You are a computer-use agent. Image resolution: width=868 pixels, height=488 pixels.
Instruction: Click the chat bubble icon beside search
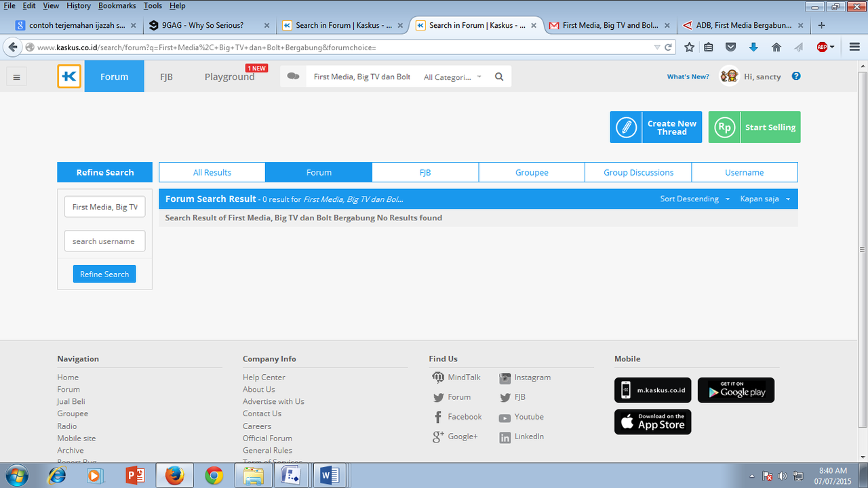tap(293, 77)
